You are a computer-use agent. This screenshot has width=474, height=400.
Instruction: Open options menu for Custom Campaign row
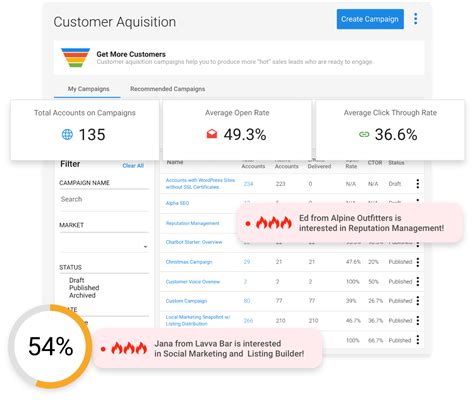coord(418,301)
